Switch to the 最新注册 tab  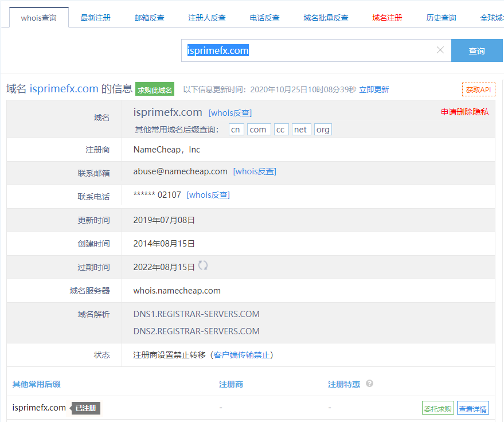point(96,18)
